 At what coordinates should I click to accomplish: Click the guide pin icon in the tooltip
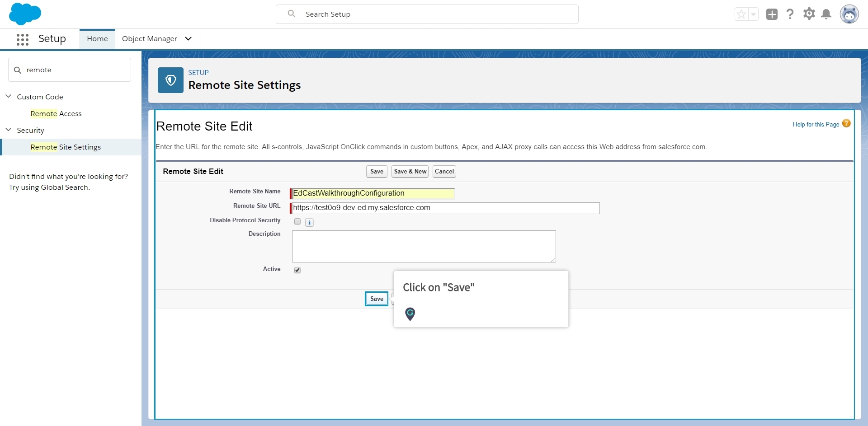(x=410, y=314)
